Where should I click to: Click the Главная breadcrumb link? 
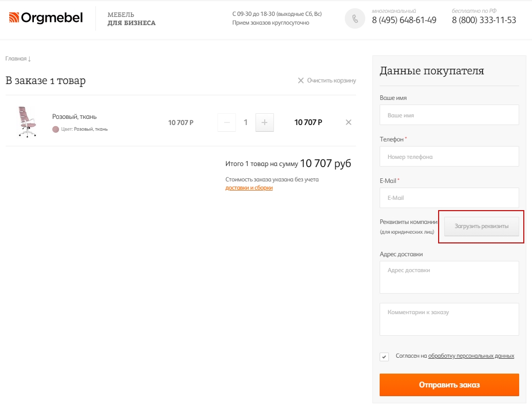[x=16, y=58]
